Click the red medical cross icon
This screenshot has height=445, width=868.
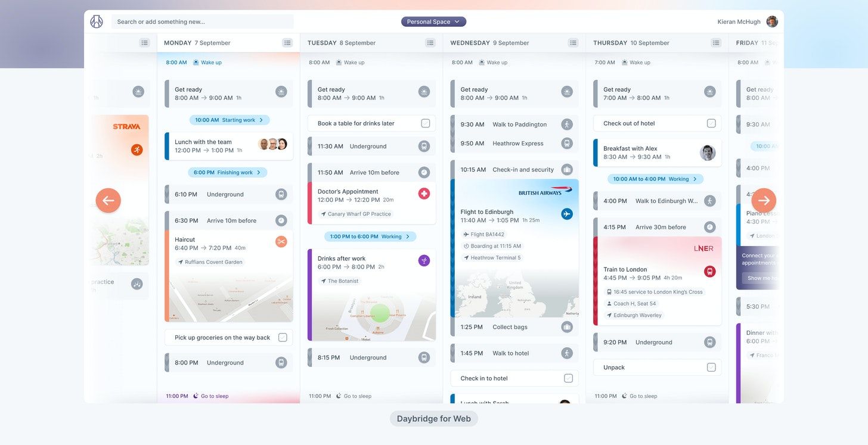pos(424,194)
